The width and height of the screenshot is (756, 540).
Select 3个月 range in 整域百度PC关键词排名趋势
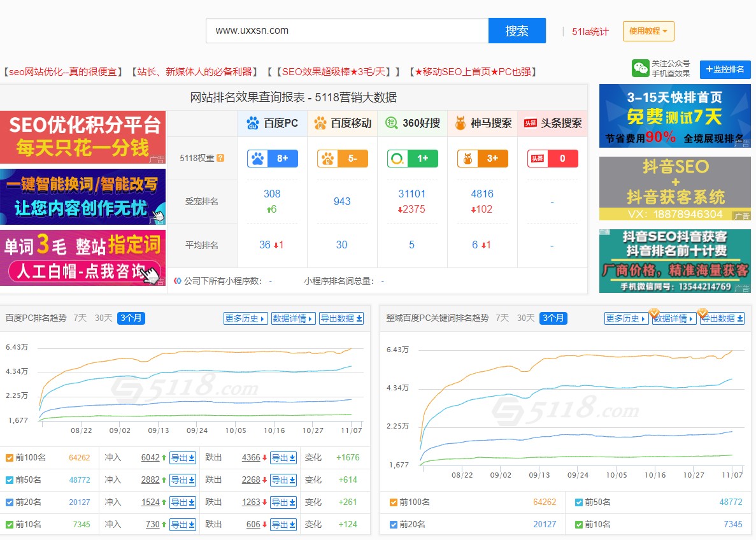coord(553,318)
